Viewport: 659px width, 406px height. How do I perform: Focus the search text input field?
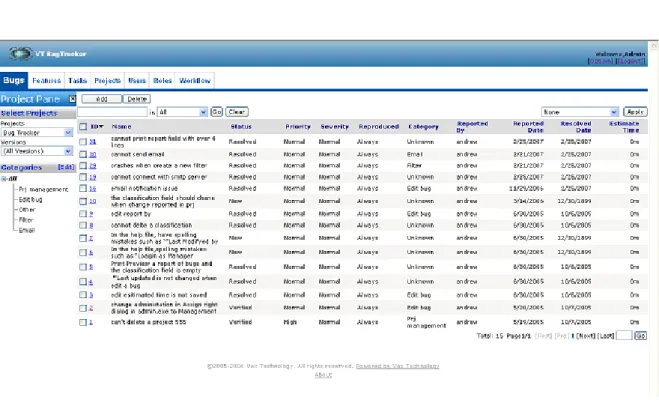pos(112,112)
